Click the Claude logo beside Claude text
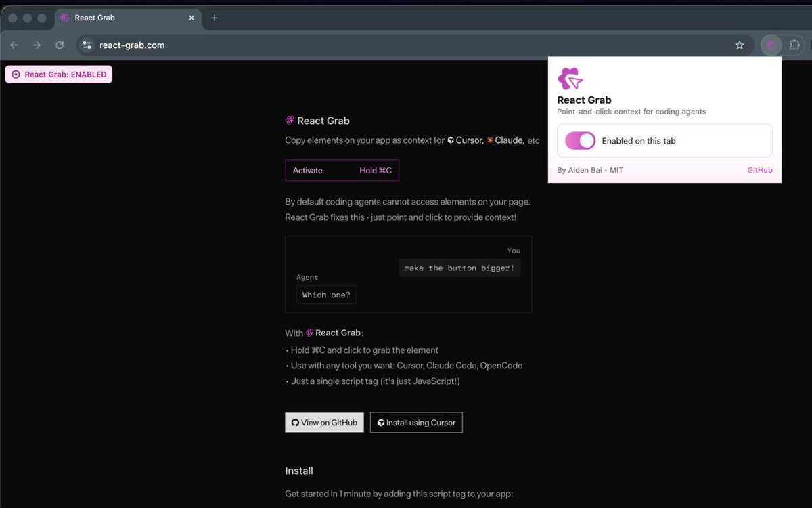Screen dimensions: 812x508 click(x=490, y=140)
